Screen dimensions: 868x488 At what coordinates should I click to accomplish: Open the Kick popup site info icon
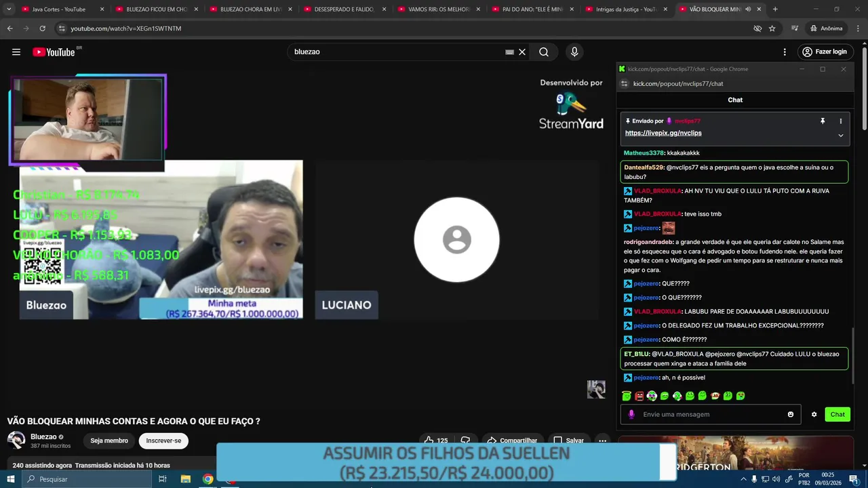tap(625, 83)
